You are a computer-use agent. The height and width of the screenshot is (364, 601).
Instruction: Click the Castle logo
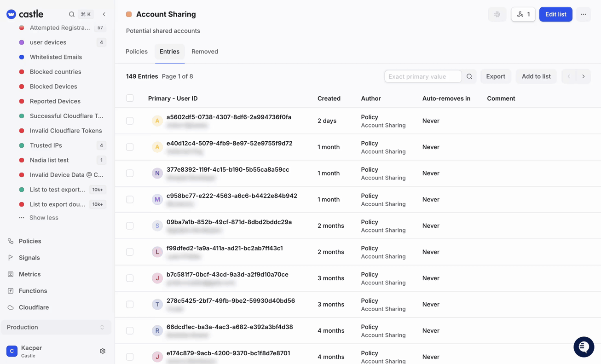25,14
